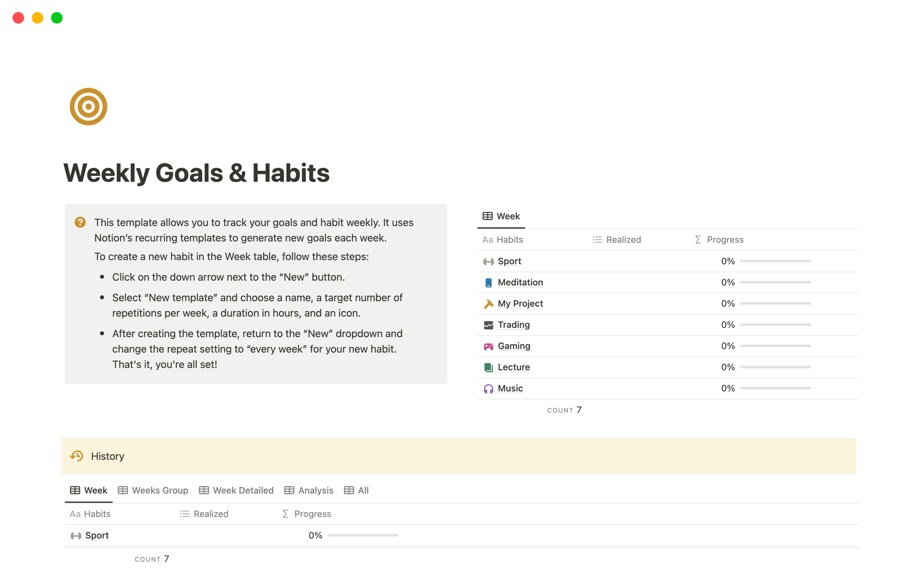Click the Trading progress bar
Viewport: 924px width, 578px height.
(775, 325)
